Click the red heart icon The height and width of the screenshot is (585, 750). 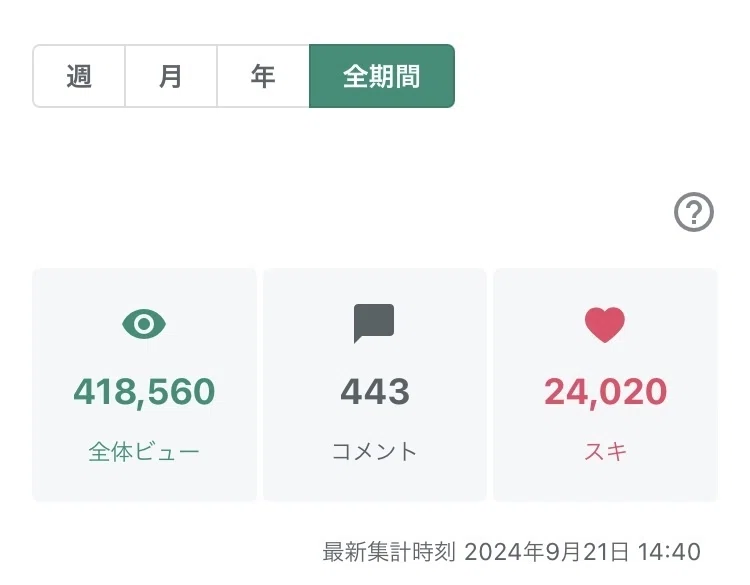click(x=605, y=325)
